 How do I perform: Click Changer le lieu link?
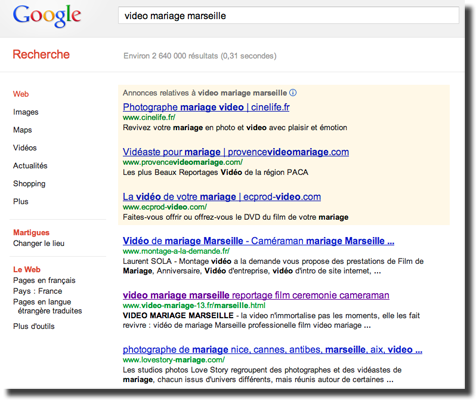[x=39, y=243]
